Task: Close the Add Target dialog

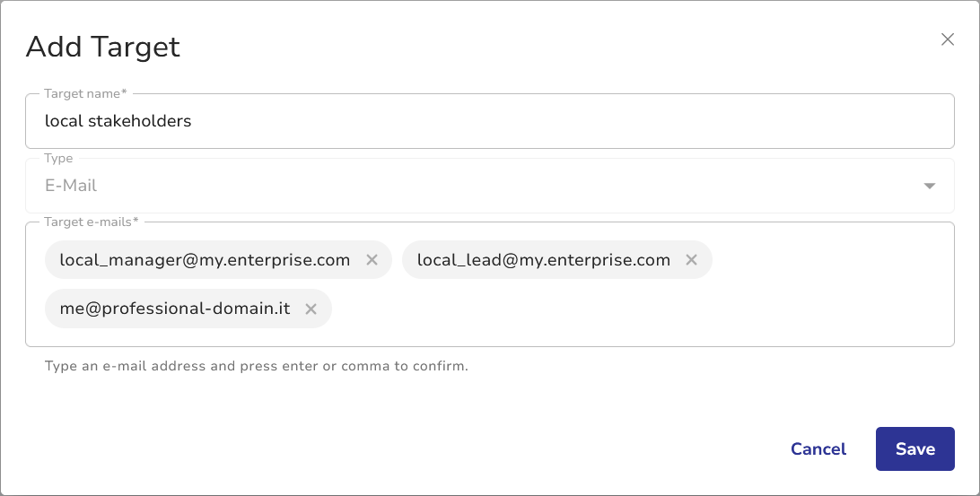Action: tap(947, 39)
